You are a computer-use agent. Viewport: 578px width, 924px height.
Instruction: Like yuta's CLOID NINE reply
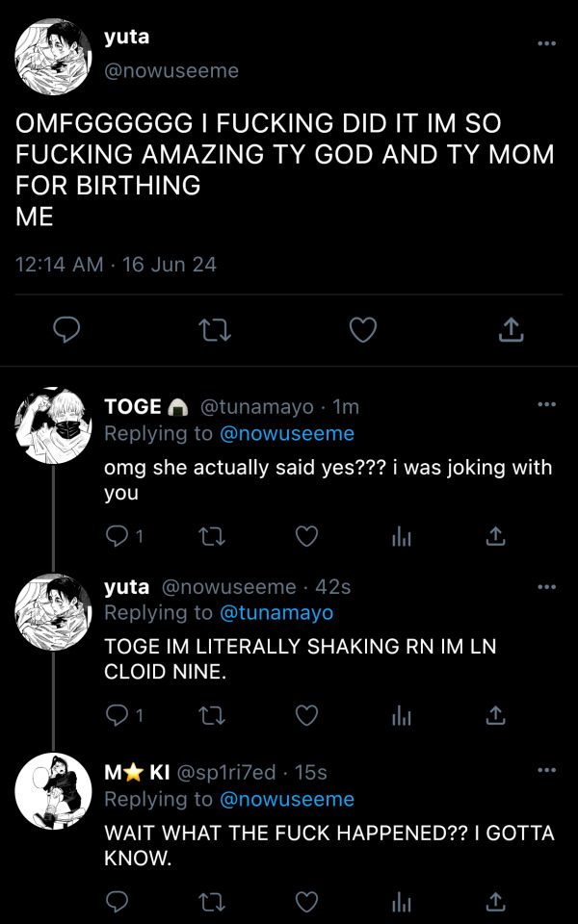306,715
